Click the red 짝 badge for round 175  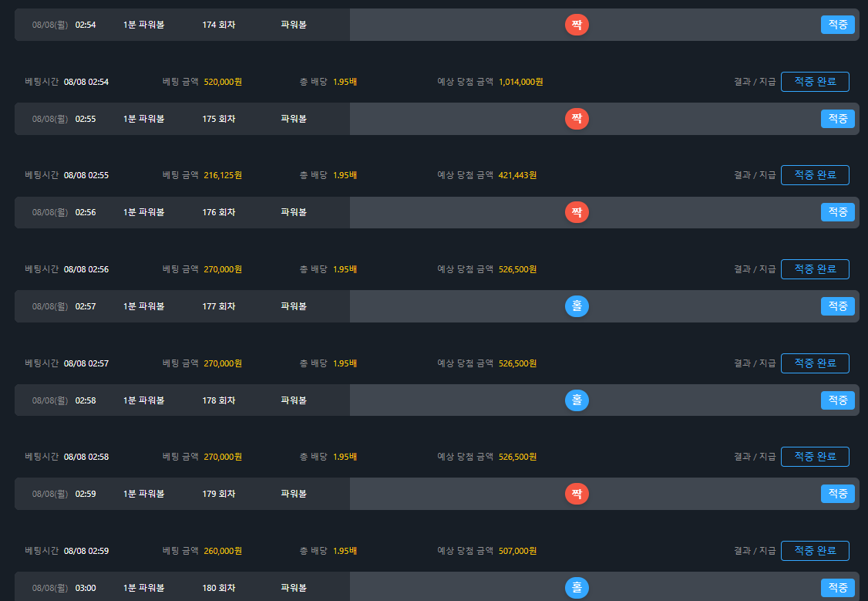tap(577, 119)
